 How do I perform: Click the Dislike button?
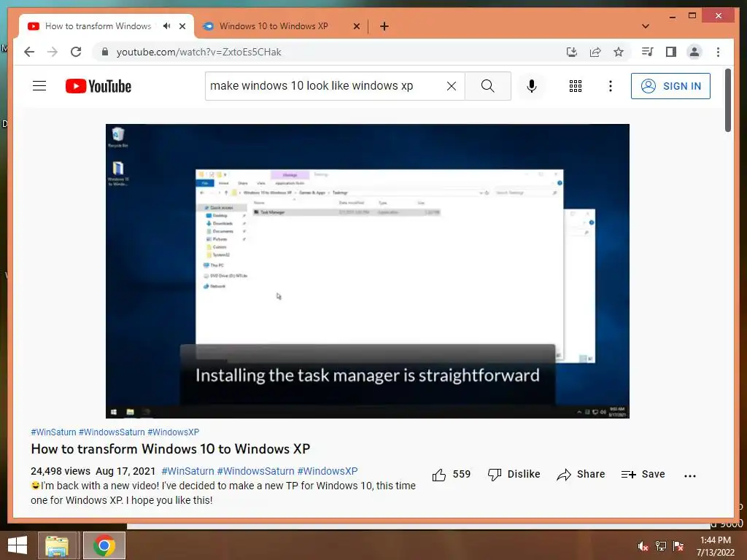pos(514,474)
